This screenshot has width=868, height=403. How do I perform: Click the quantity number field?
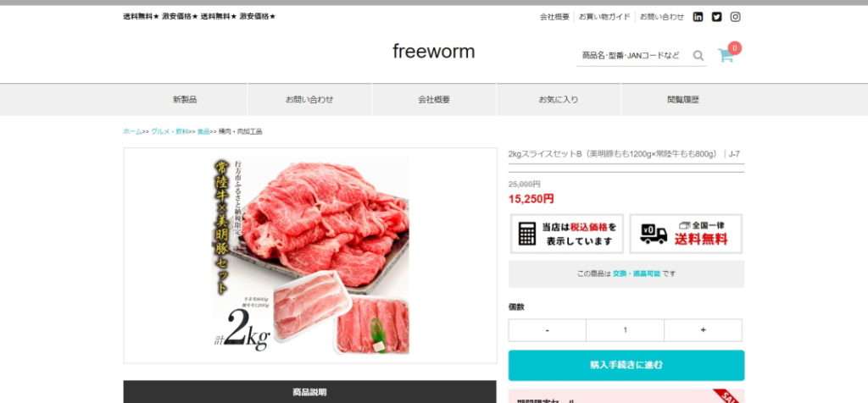(x=626, y=330)
